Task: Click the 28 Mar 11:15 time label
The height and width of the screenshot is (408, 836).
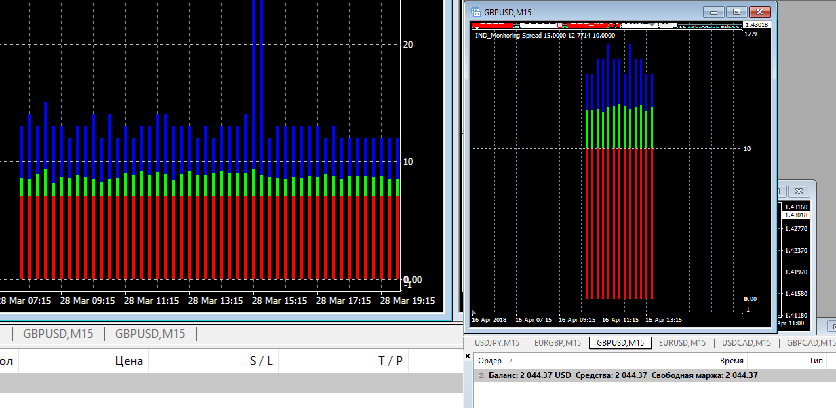Action: (152, 301)
